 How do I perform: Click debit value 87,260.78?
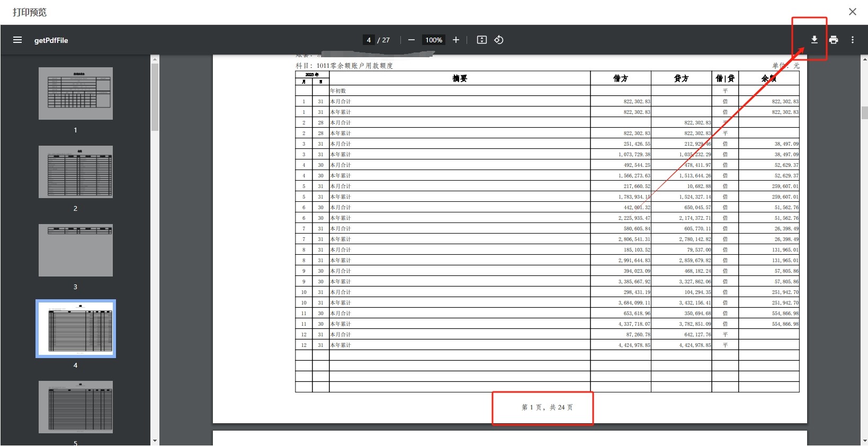click(638, 334)
